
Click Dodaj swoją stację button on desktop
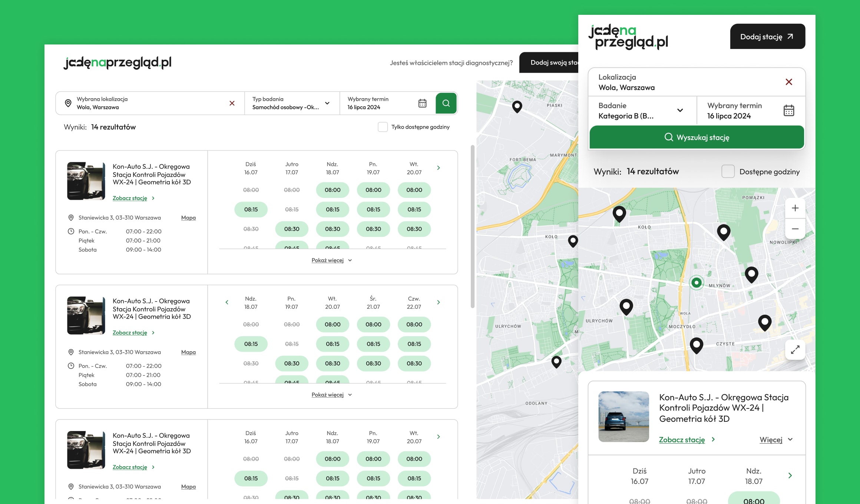click(549, 62)
